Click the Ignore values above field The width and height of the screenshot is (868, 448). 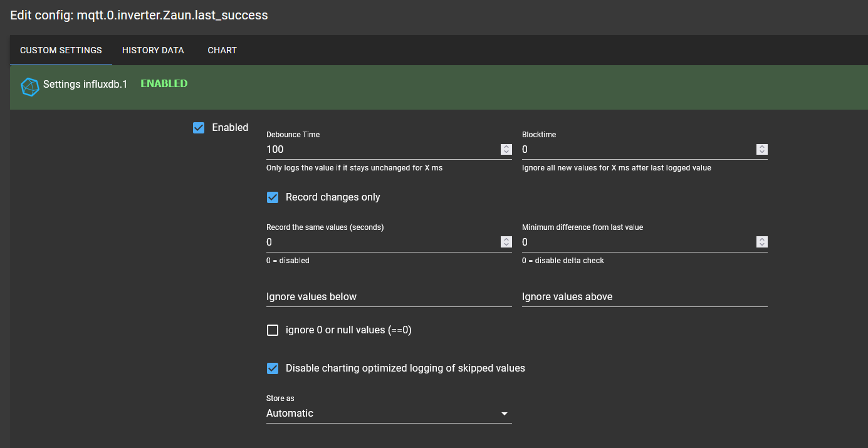click(x=644, y=297)
